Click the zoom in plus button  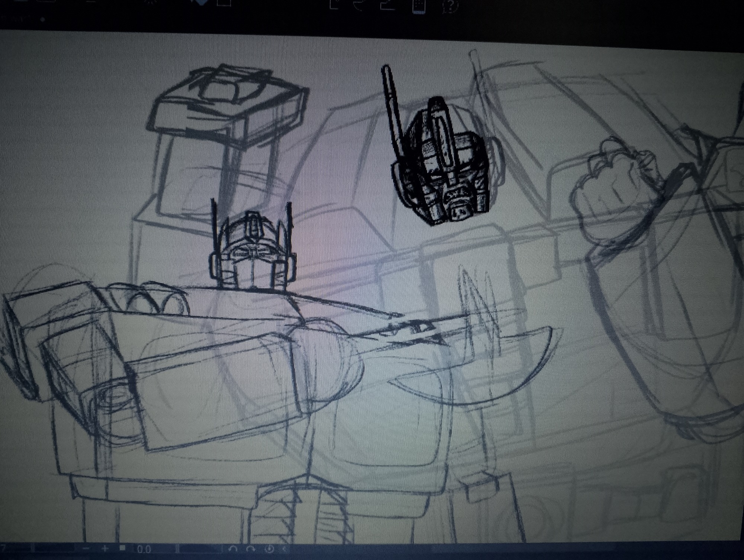tap(105, 548)
